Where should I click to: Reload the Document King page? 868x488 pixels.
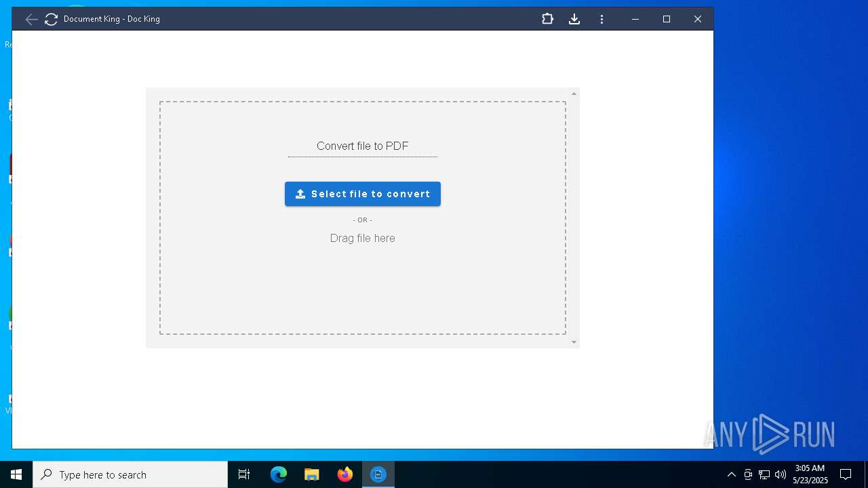pos(51,19)
